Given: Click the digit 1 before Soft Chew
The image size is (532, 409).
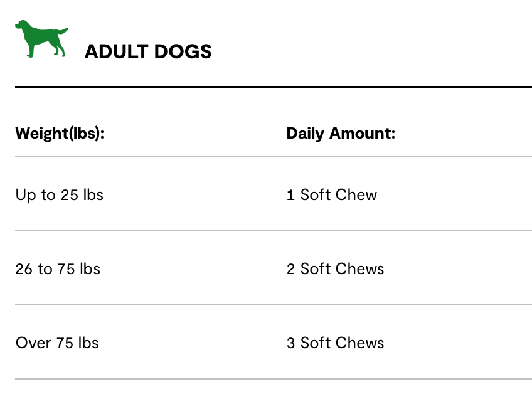Looking at the screenshot, I should [290, 195].
